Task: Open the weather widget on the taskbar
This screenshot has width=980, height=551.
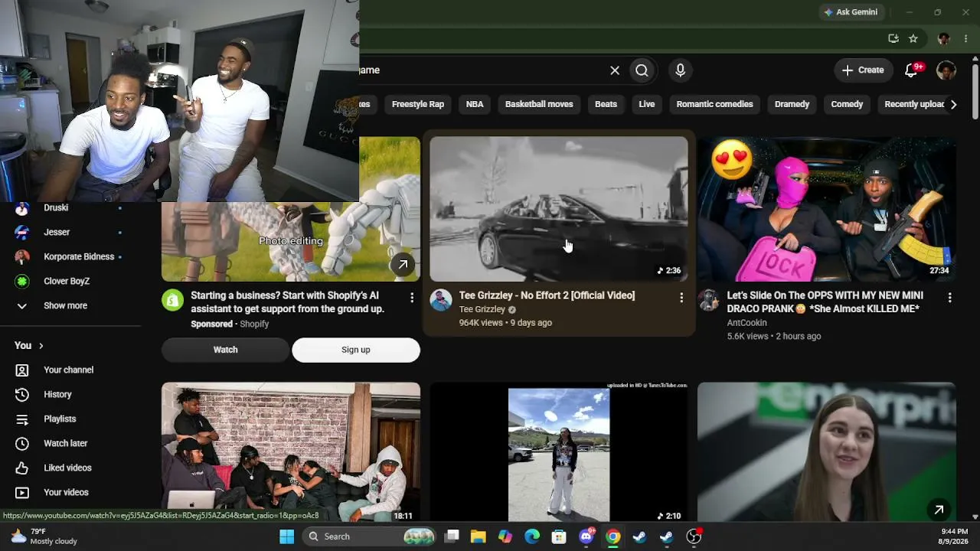Action: tap(44, 536)
